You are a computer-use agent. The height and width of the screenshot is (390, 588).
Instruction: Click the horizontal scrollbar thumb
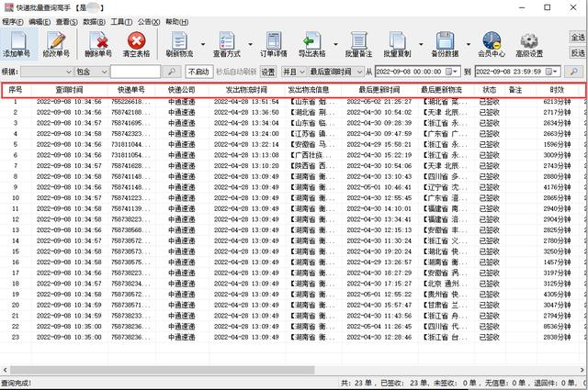[162, 370]
